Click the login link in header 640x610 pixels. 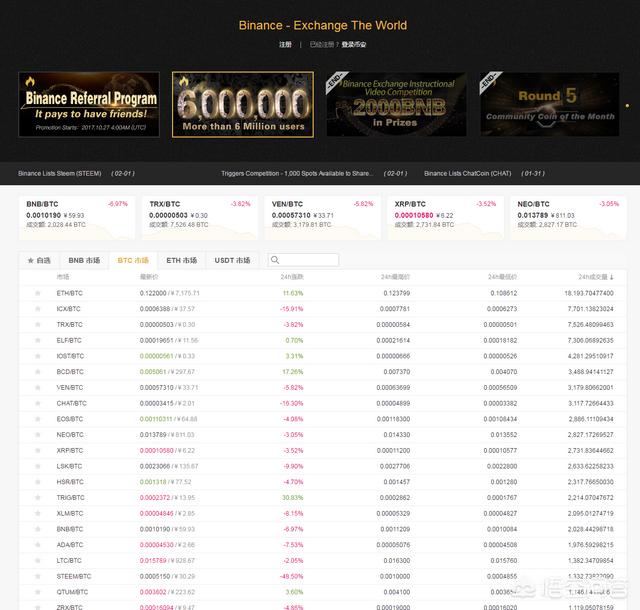click(354, 45)
